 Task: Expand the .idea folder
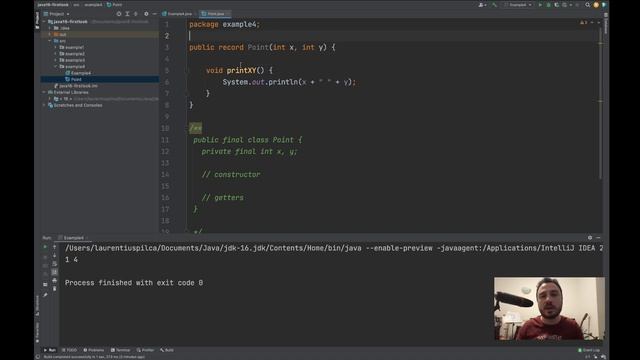click(x=50, y=28)
